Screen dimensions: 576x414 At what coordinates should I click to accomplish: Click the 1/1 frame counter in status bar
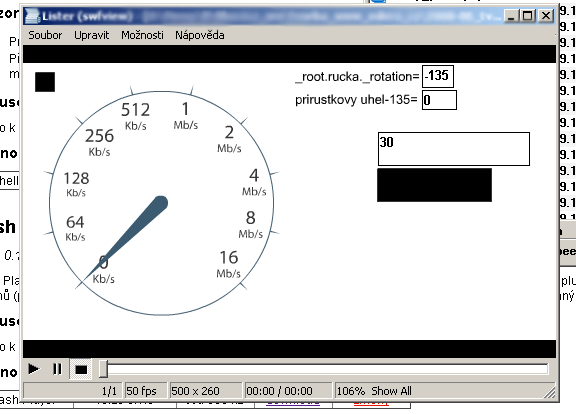click(73, 391)
